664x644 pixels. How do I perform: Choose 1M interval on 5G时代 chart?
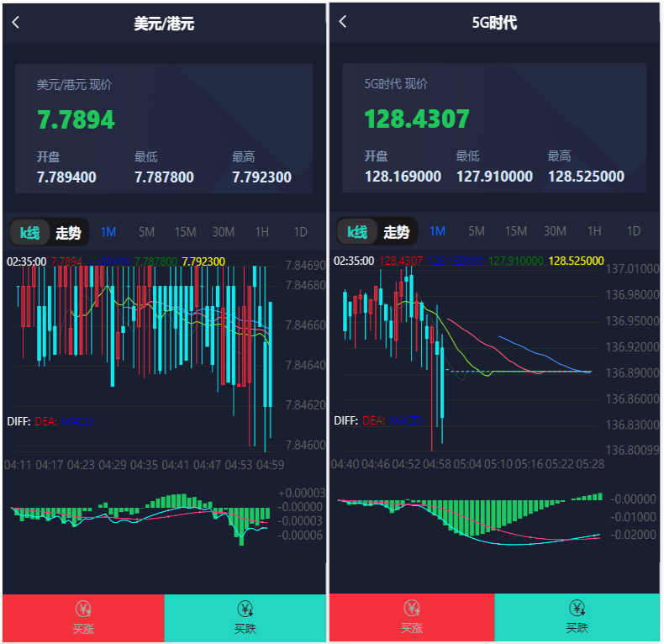[x=437, y=232]
